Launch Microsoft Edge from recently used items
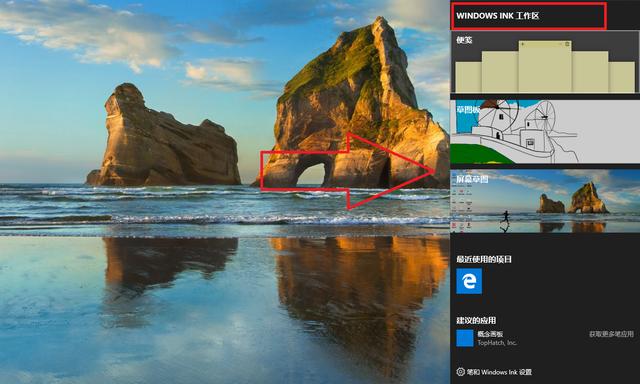This screenshot has height=384, width=640. 469,281
